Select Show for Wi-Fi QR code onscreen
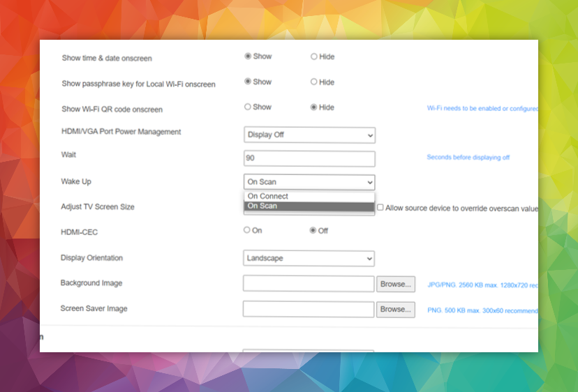Viewport: 578px width, 392px height. [248, 107]
